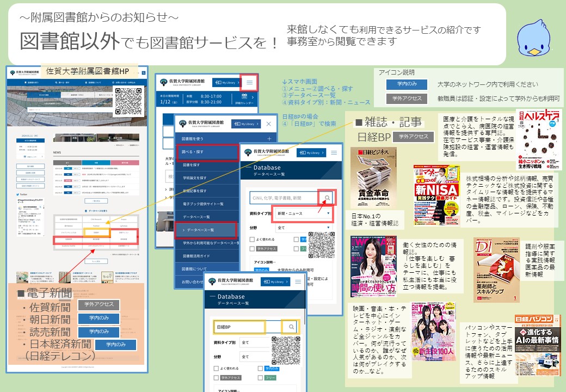
Task: Click the 学内のみ badge beside 日本経済新聞
Action: (x=116, y=345)
